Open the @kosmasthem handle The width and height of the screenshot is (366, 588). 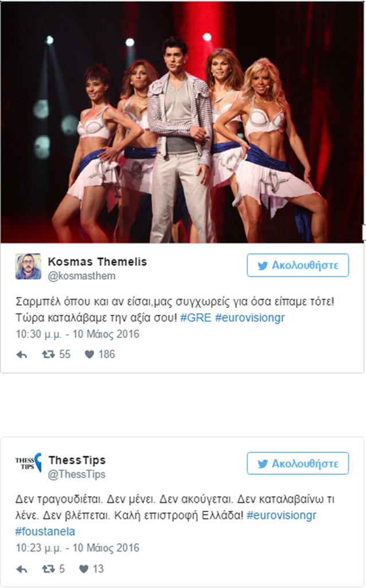tap(81, 276)
